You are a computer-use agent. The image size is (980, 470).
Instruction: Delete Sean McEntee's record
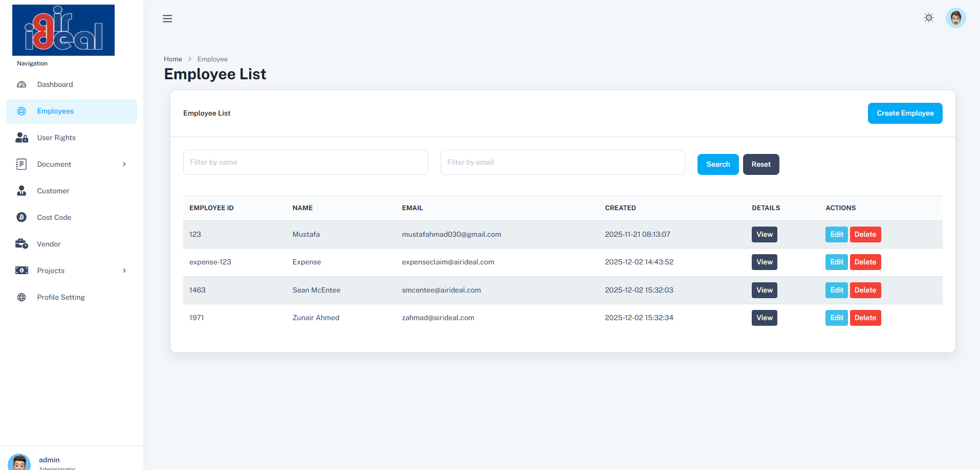click(x=865, y=290)
